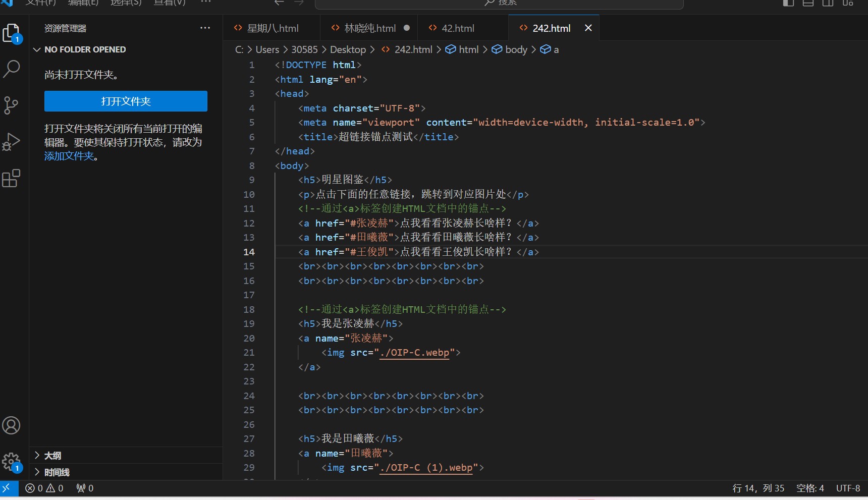Open the Manage gear menu
868x500 pixels.
coord(11,462)
